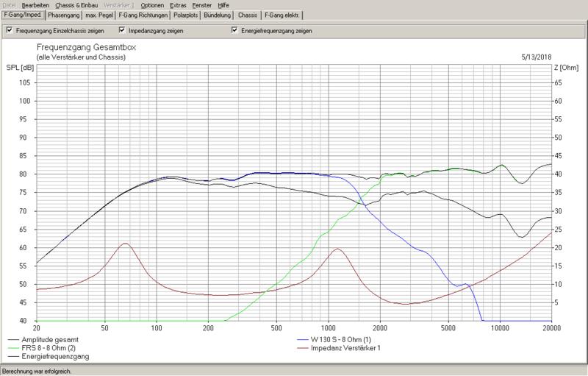Open the Hilfe menu
The height and width of the screenshot is (376, 588).
point(224,5)
